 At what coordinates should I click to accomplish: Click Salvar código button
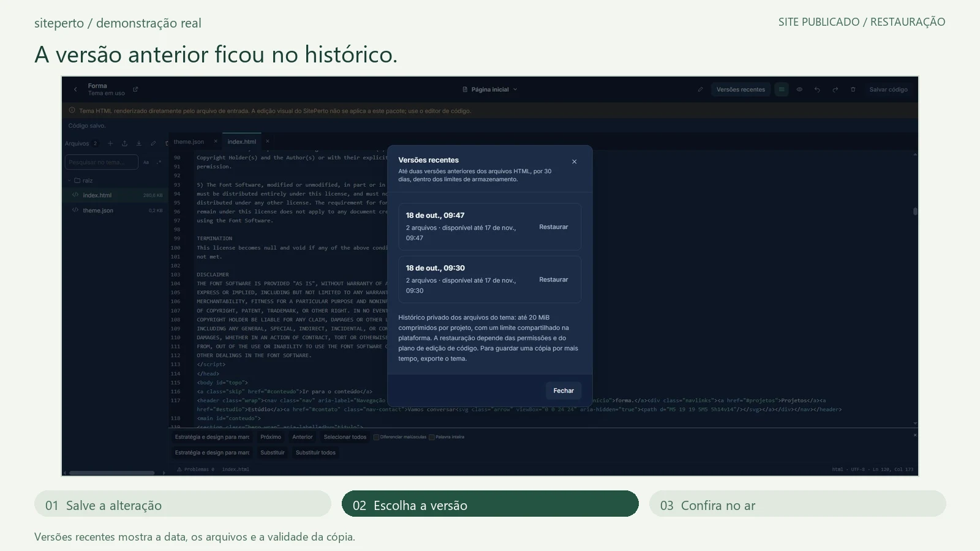pyautogui.click(x=888, y=89)
